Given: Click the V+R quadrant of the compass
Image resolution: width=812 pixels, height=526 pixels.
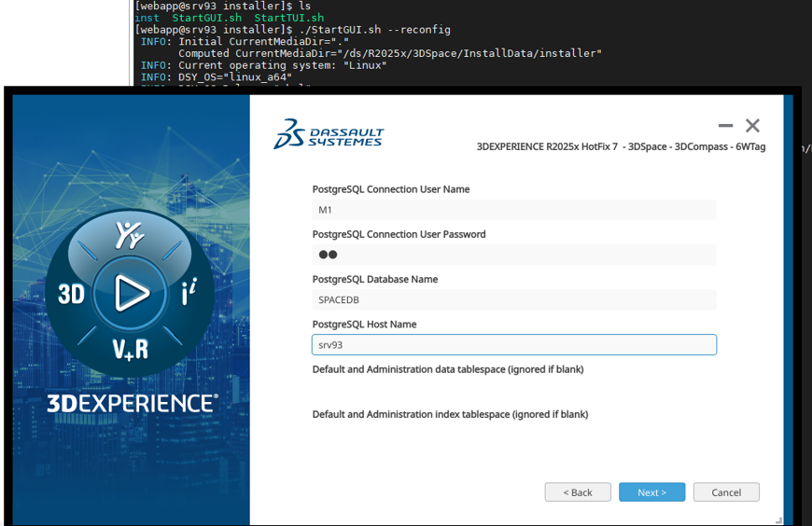Looking at the screenshot, I should point(131,349).
